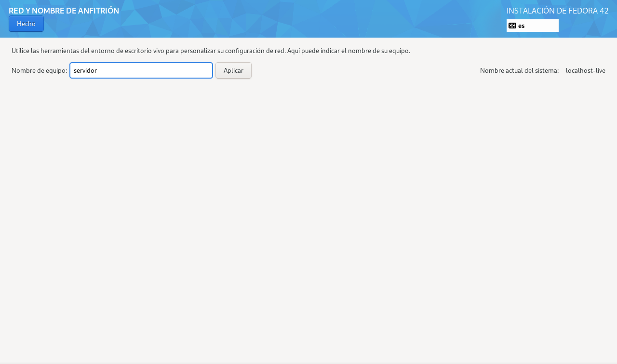Click the blank space in keyboard layout box
617x364 pixels.
(x=542, y=26)
